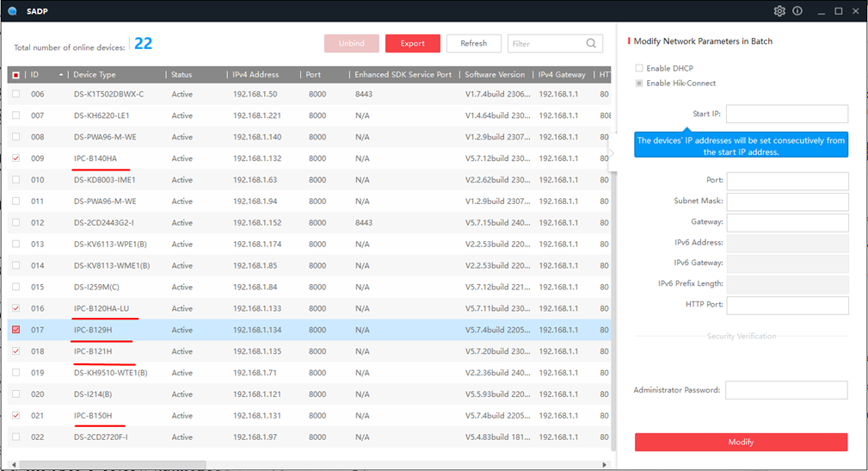868x471 pixels.
Task: Select row DS-2CD2720F-I
Action: click(x=309, y=437)
